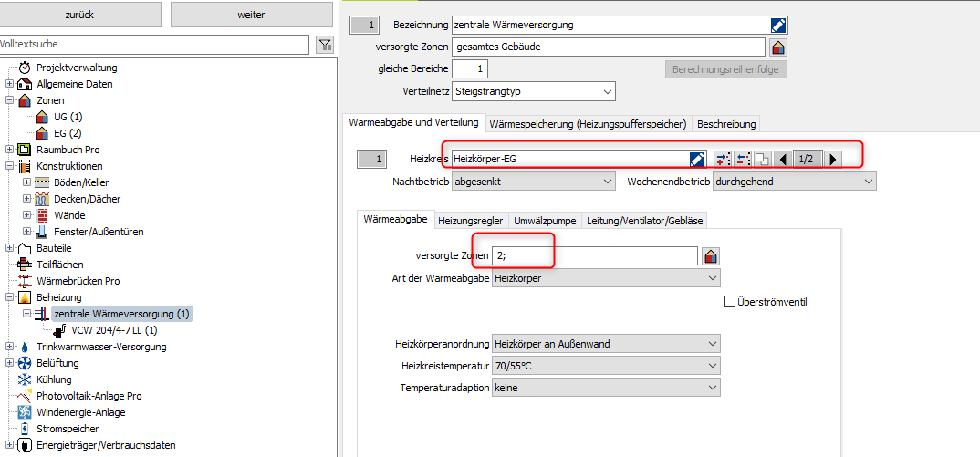Click the Stromspeicher battery icon
The height and width of the screenshot is (457, 980).
pos(25,429)
